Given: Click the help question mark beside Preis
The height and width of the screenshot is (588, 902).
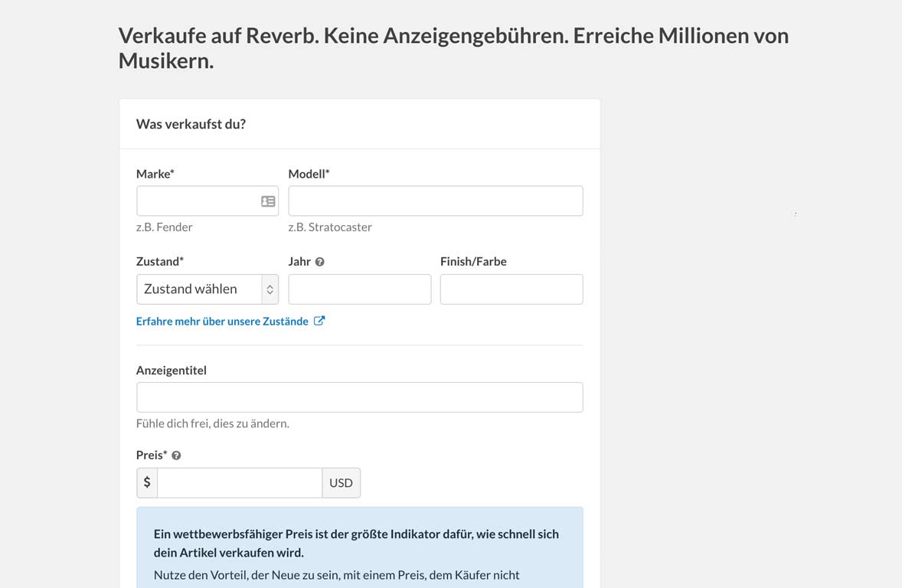Looking at the screenshot, I should pos(176,456).
